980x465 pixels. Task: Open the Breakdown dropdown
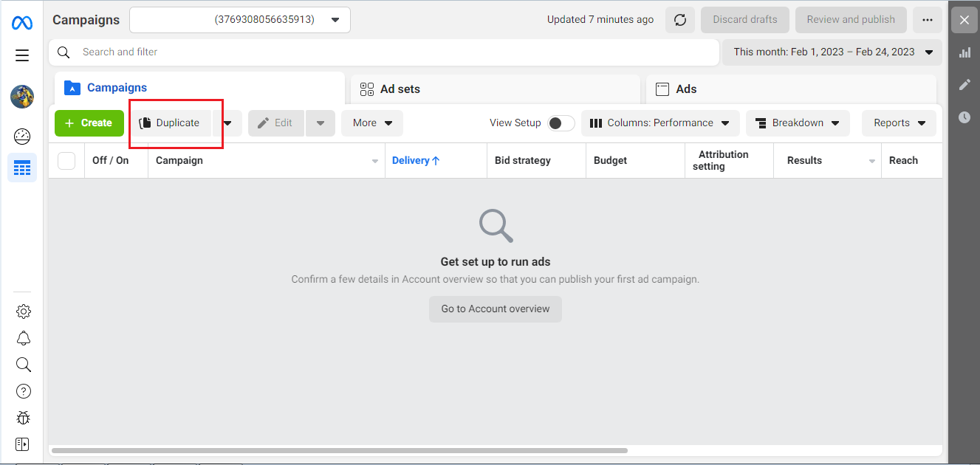[x=798, y=123]
